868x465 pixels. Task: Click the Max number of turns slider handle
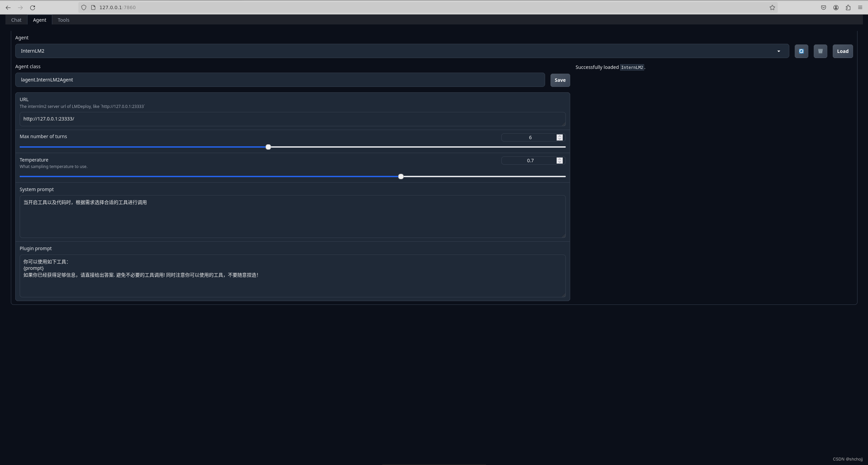point(268,147)
